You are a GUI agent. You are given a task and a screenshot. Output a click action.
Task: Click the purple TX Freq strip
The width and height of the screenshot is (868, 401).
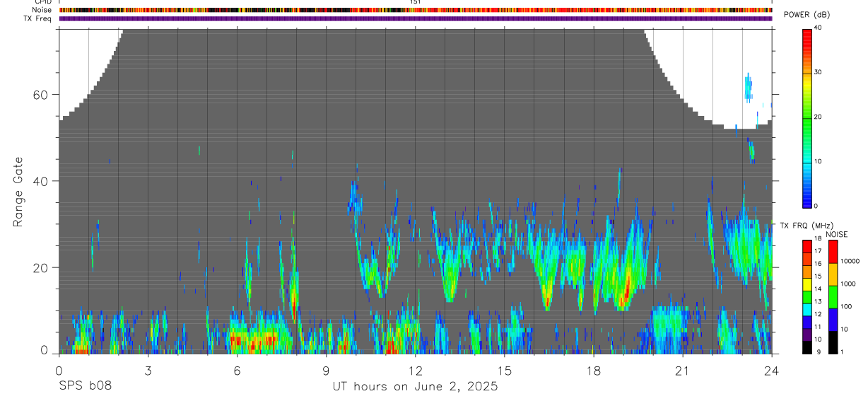click(x=416, y=18)
